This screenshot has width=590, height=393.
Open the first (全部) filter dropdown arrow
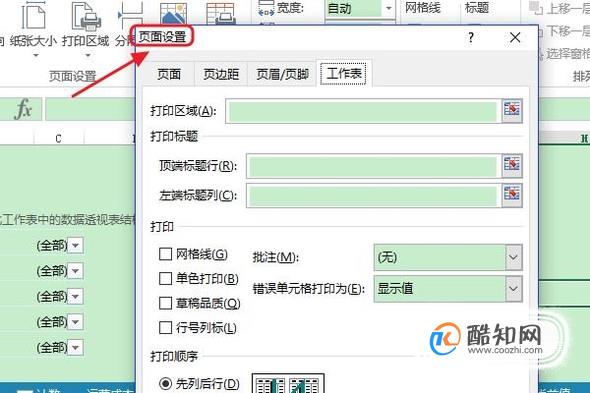[x=76, y=245]
